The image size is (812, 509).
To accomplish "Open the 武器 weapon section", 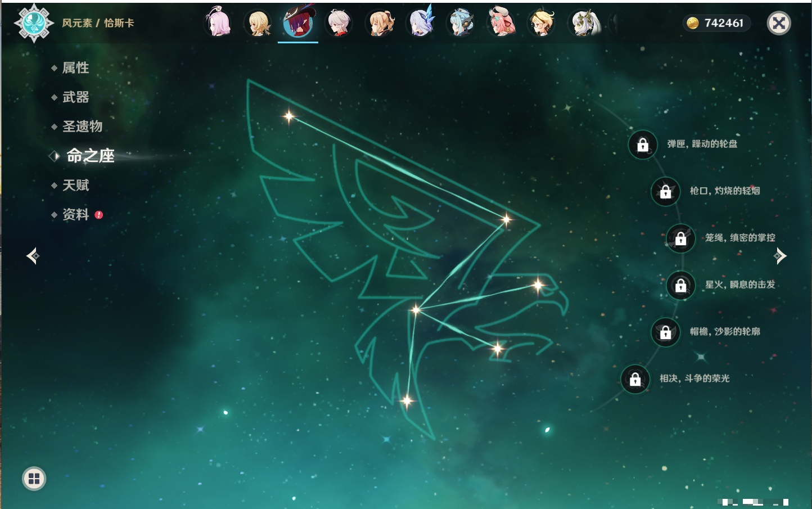I will pyautogui.click(x=76, y=97).
